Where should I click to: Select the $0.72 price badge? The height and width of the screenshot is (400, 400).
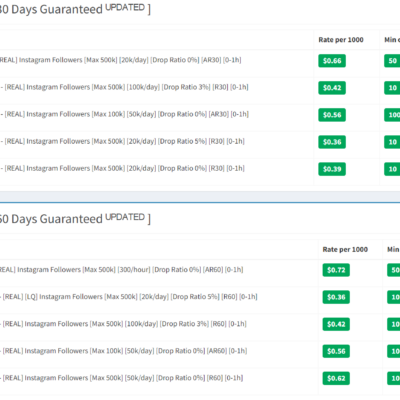pos(336,270)
